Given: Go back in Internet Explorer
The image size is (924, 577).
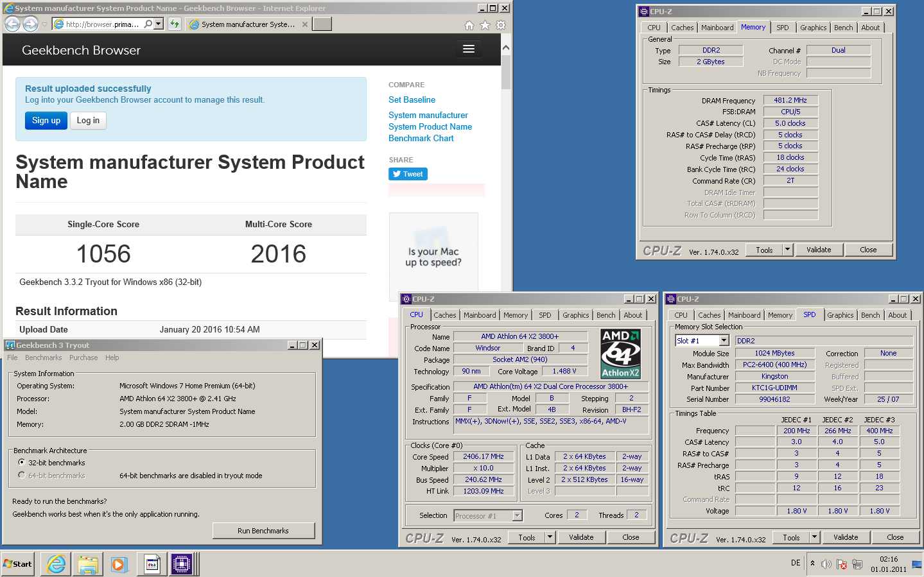Looking at the screenshot, I should [x=12, y=24].
